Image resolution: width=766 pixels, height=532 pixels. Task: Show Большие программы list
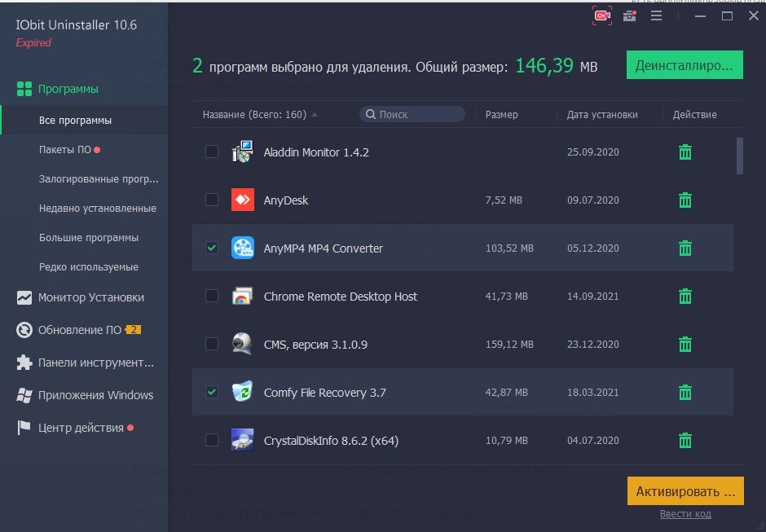(x=89, y=237)
